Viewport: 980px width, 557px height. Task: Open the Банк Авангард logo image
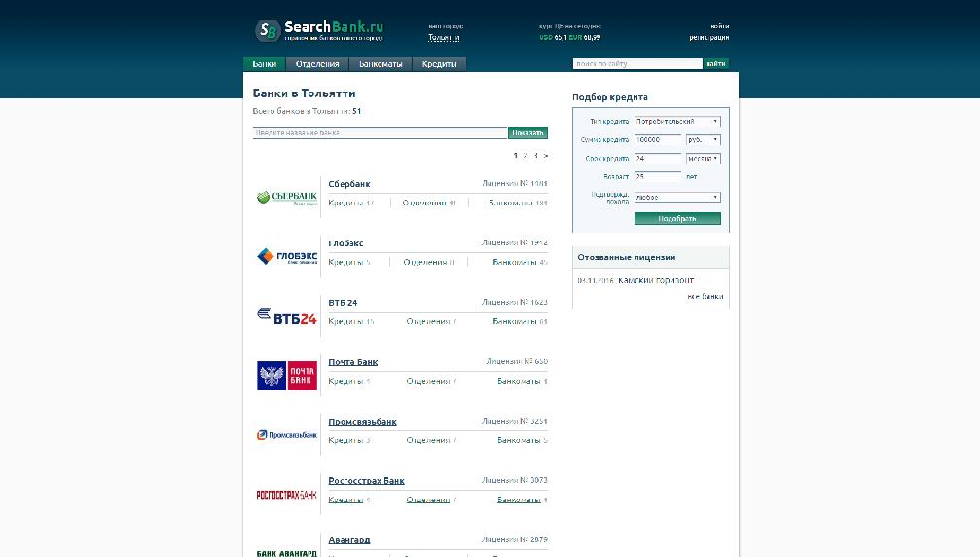pyautogui.click(x=287, y=553)
